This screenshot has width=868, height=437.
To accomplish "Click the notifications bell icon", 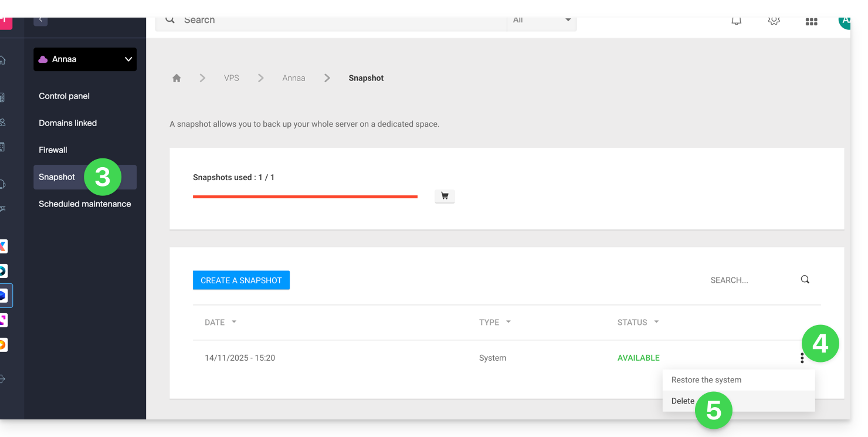I will tap(736, 21).
